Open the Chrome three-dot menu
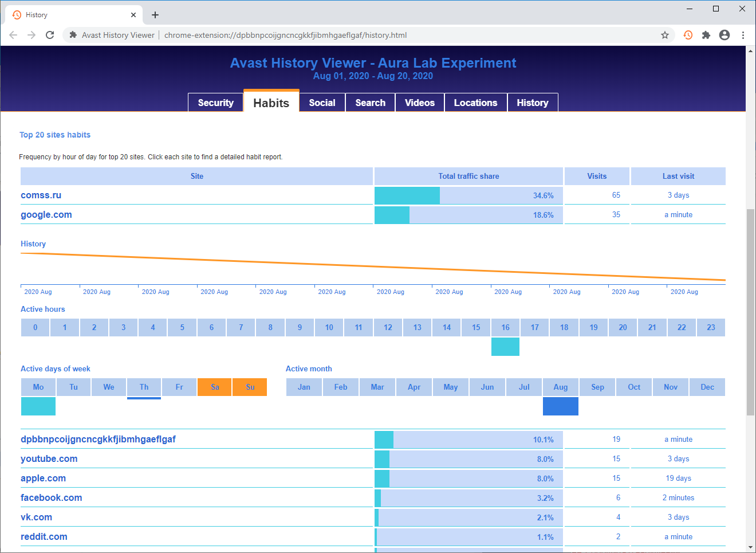This screenshot has width=756, height=553. (x=743, y=35)
